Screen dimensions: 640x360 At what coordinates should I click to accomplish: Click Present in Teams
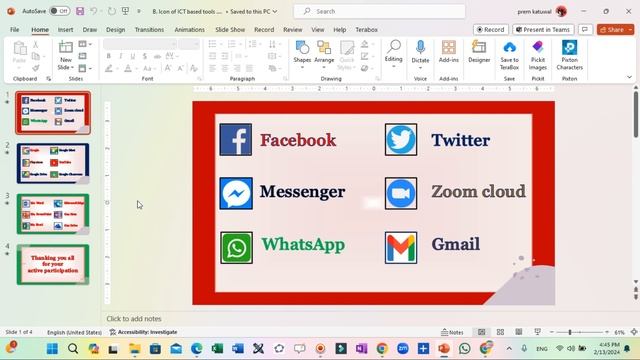543,29
